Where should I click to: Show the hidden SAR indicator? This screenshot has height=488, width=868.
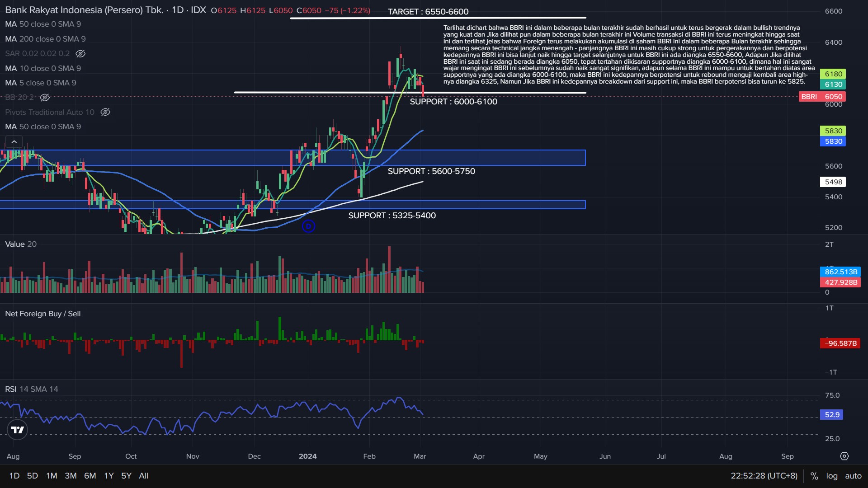pos(80,54)
